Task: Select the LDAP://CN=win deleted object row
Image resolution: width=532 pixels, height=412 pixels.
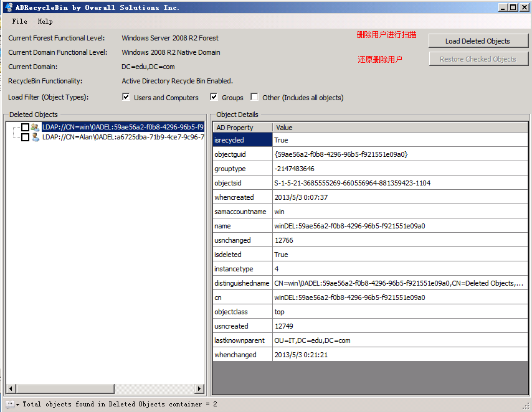Action: [123, 127]
